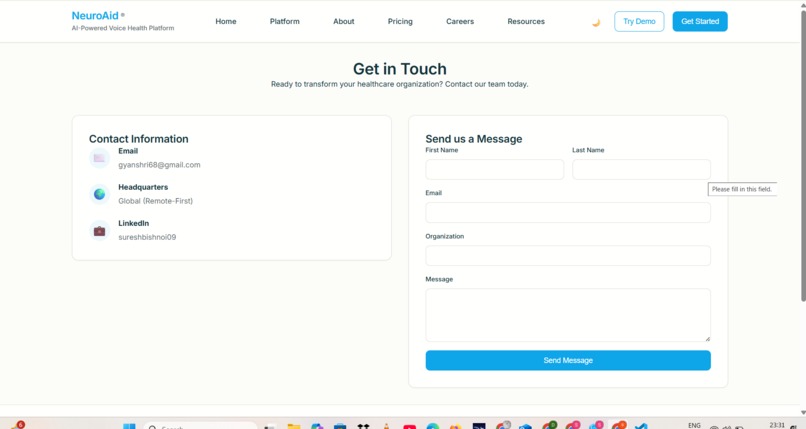
Task: Click the Message textarea resize handle
Action: (708, 339)
